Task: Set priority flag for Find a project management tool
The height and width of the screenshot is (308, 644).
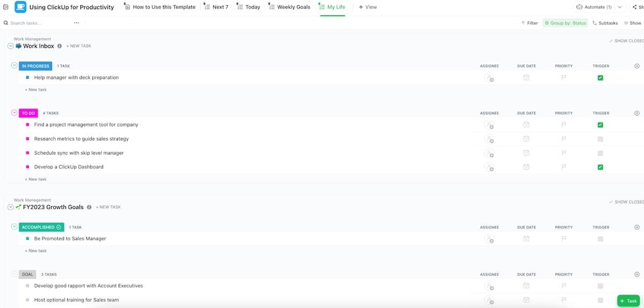Action: click(563, 125)
